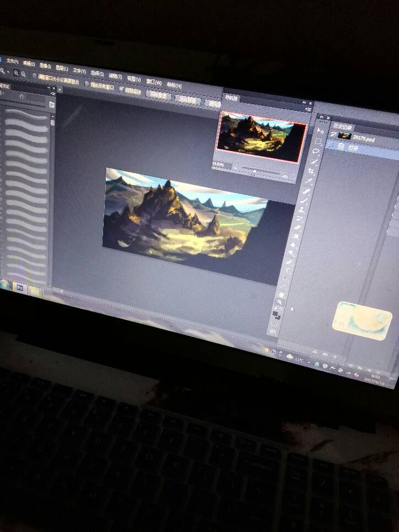Enable 调整窗口大小以满屏显示 checkbox
Viewport: 399px width, 532px height.
34,76
